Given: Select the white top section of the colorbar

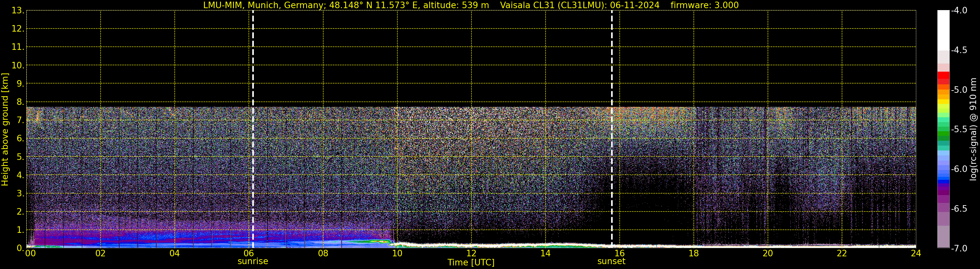Looking at the screenshot, I should pos(943,31).
